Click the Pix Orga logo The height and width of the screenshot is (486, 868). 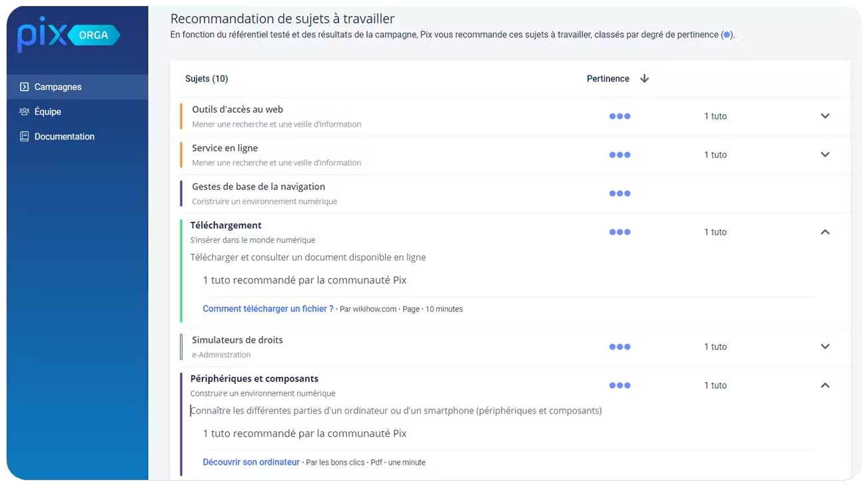(69, 35)
